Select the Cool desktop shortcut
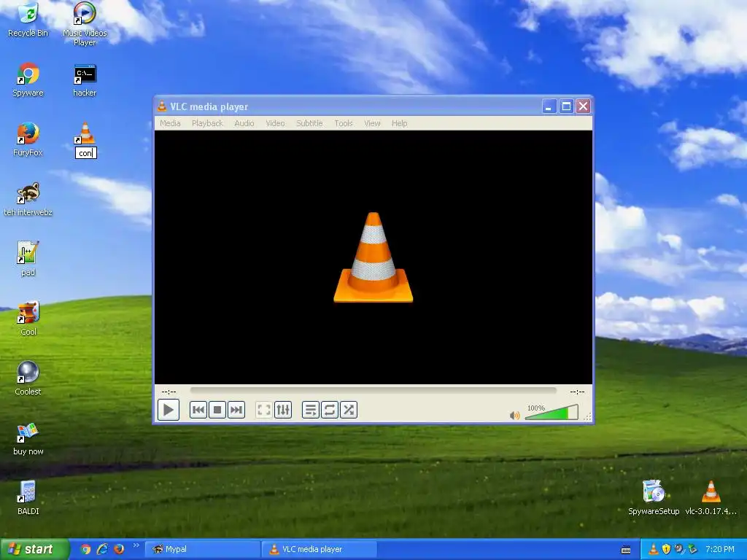Image resolution: width=747 pixels, height=560 pixels. [x=28, y=319]
